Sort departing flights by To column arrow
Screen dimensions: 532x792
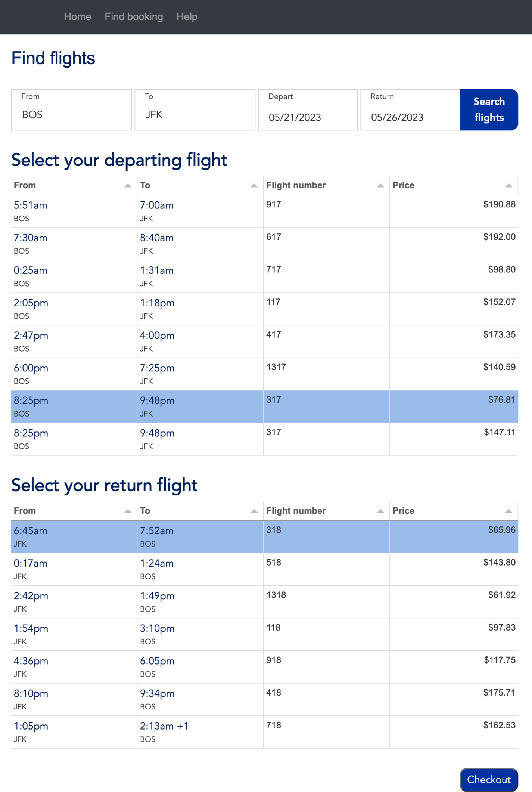[254, 186]
